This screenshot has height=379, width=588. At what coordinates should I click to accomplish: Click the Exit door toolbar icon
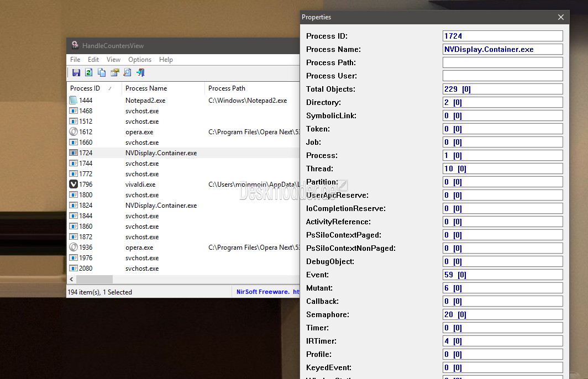[x=140, y=72]
